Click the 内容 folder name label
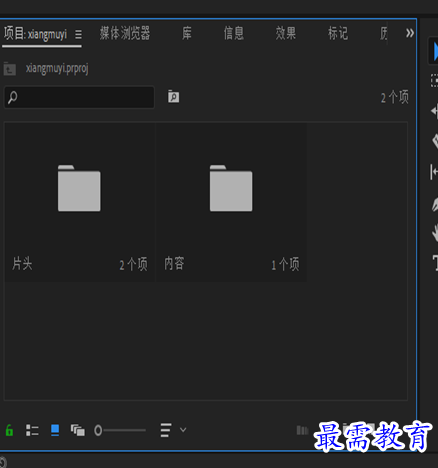Viewport: 438px width, 468px height. coord(174,264)
